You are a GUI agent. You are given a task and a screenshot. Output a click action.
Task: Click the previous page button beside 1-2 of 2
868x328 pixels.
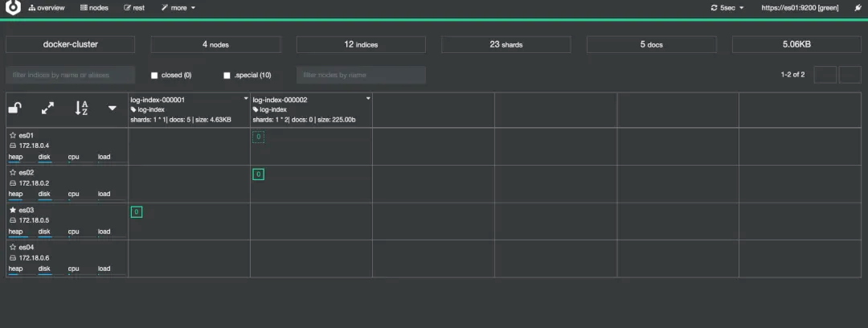point(825,75)
